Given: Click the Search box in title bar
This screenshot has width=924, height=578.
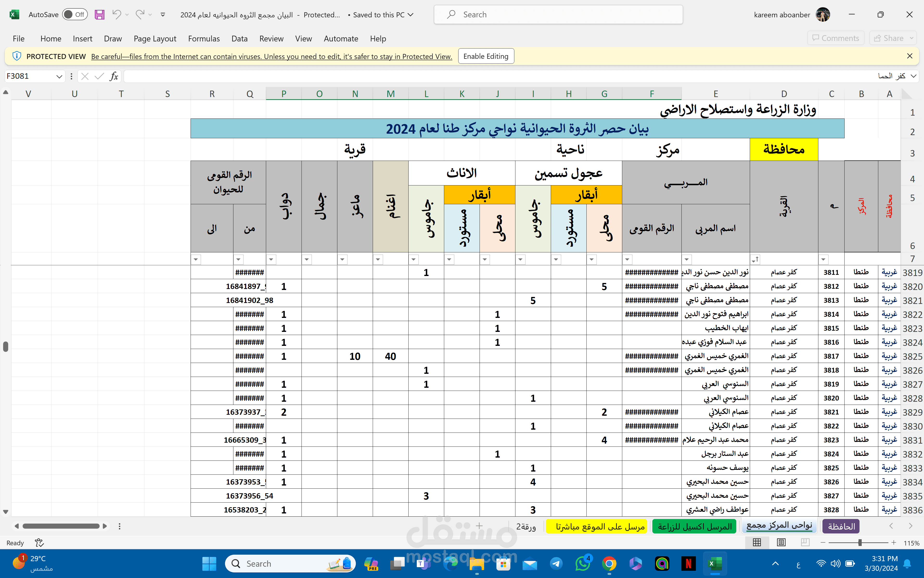Looking at the screenshot, I should click(x=558, y=14).
